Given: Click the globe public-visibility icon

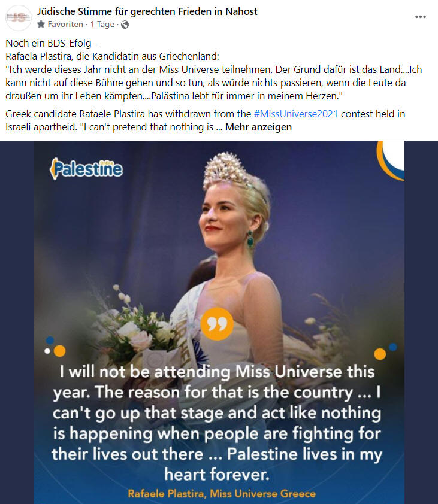Looking at the screenshot, I should pyautogui.click(x=125, y=25).
